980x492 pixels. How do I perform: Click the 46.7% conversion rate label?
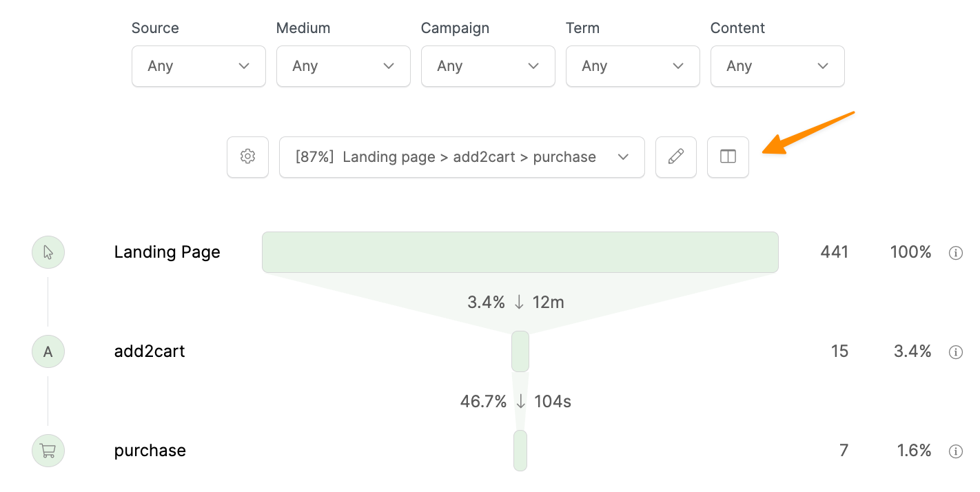coord(483,401)
